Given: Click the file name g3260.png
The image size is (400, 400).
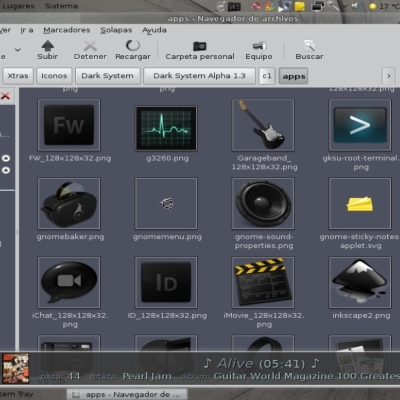Looking at the screenshot, I should [x=167, y=158].
